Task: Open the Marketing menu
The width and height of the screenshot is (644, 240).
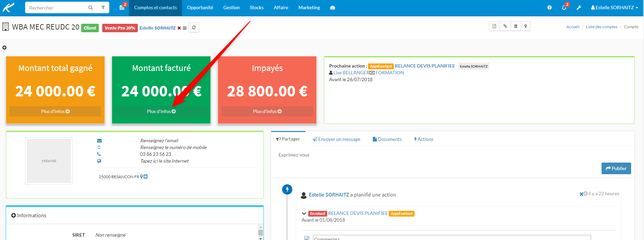Action: [x=309, y=7]
